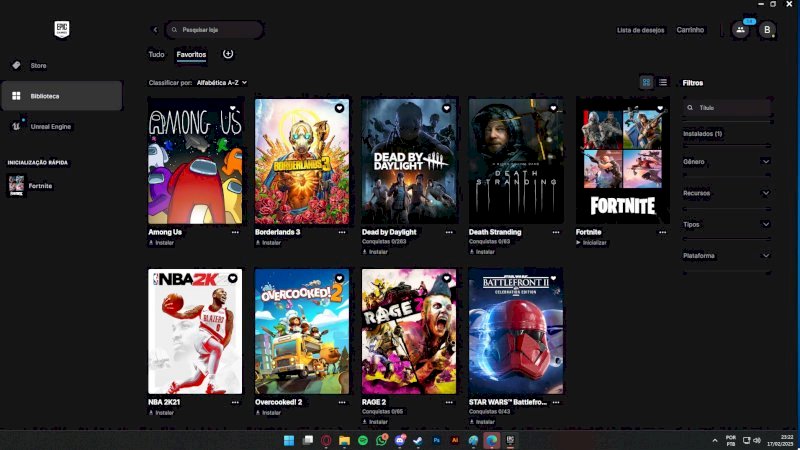800x450 pixels.
Task: Toggle favorite heart on NBA 2K21
Action: pos(233,278)
